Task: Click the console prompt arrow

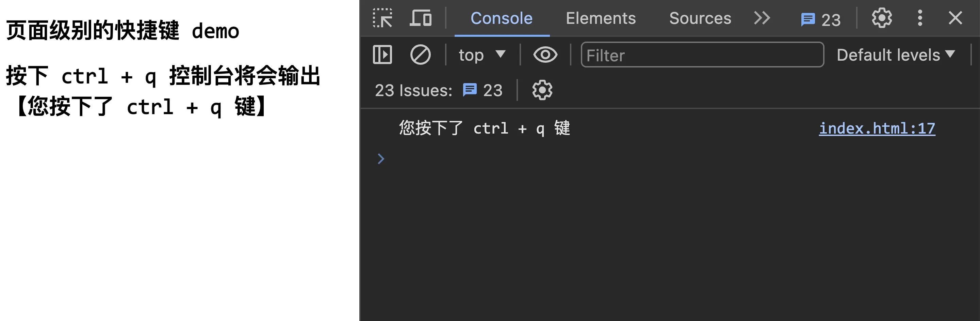Action: [381, 159]
